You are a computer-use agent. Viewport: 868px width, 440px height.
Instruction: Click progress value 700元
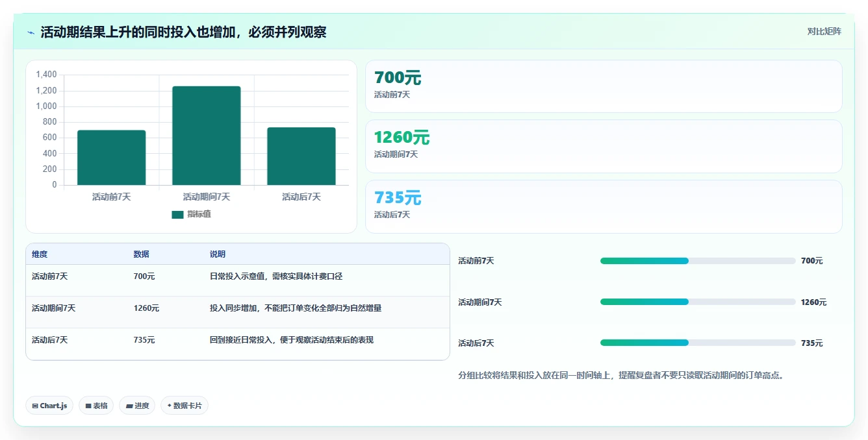tap(812, 261)
